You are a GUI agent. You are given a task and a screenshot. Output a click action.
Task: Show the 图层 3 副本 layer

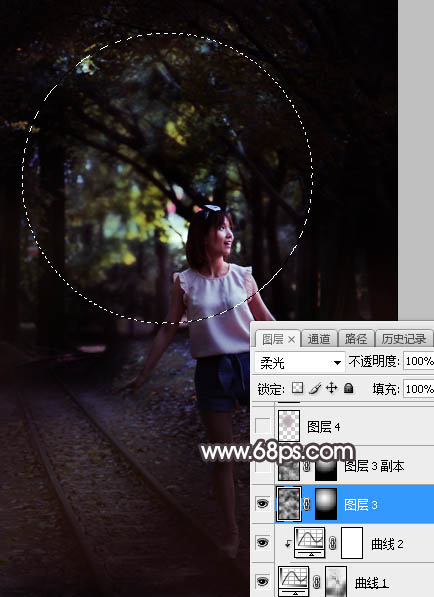tap(262, 466)
